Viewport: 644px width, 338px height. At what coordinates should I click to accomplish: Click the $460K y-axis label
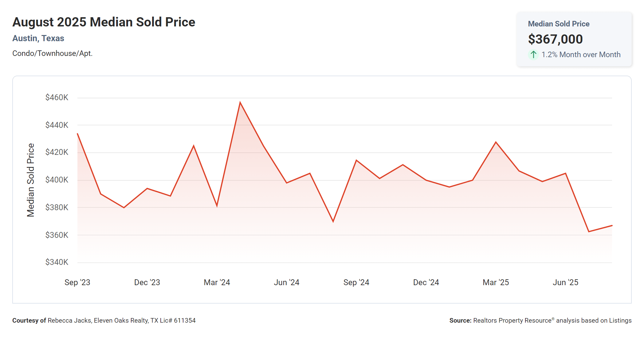pyautogui.click(x=57, y=97)
